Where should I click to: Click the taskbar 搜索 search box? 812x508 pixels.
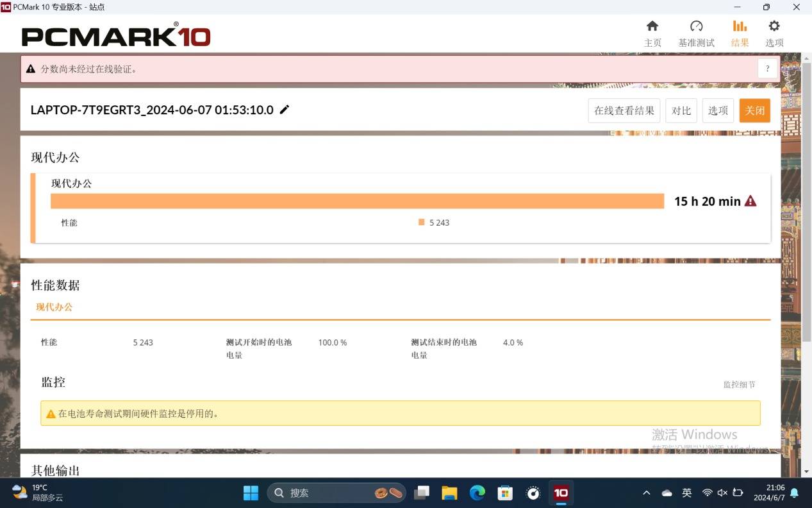pos(336,493)
